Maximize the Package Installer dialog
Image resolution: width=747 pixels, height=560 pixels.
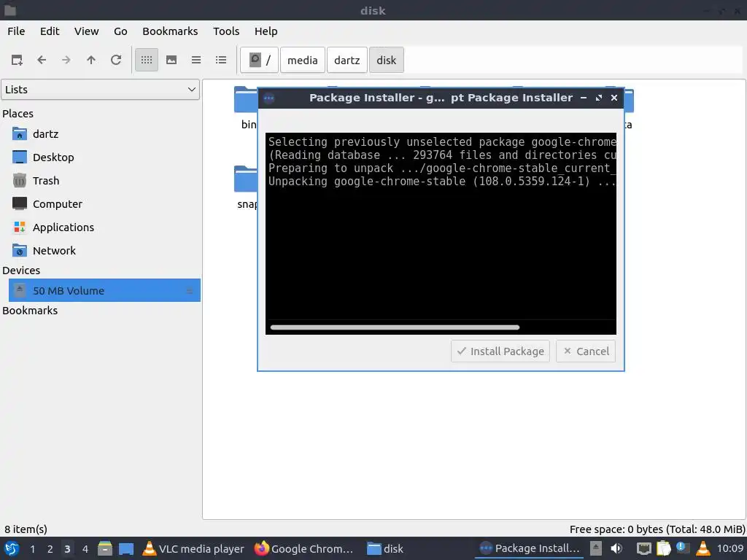click(599, 98)
